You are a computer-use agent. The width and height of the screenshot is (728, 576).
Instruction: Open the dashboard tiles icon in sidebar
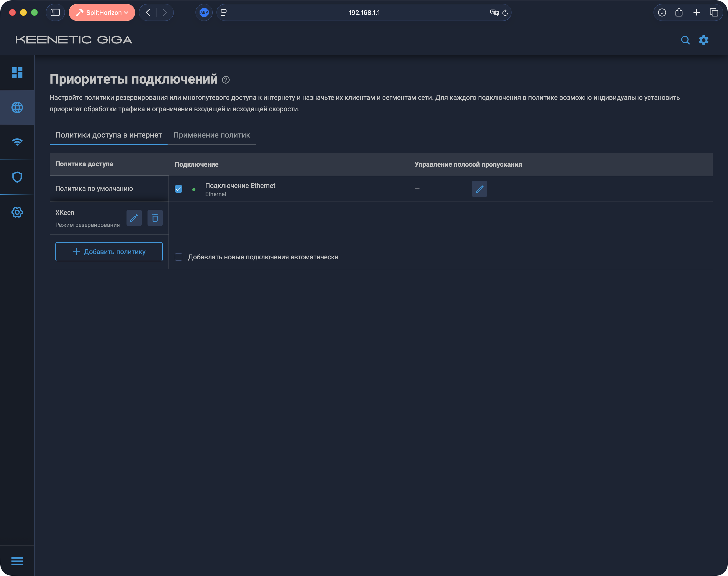tap(17, 73)
